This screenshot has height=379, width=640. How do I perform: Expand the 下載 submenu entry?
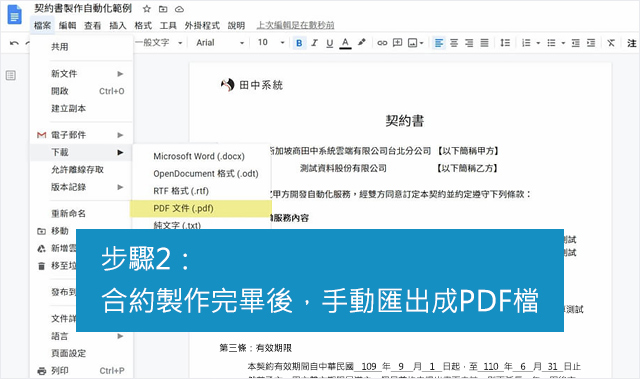pos(82,152)
